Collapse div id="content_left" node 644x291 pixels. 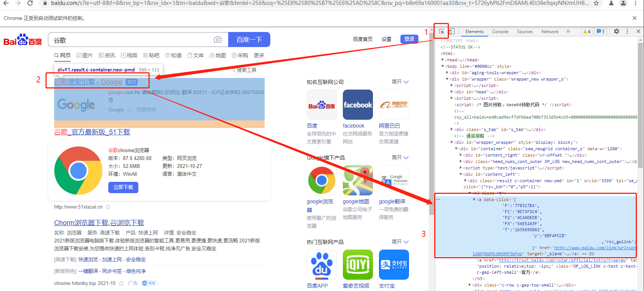point(461,174)
